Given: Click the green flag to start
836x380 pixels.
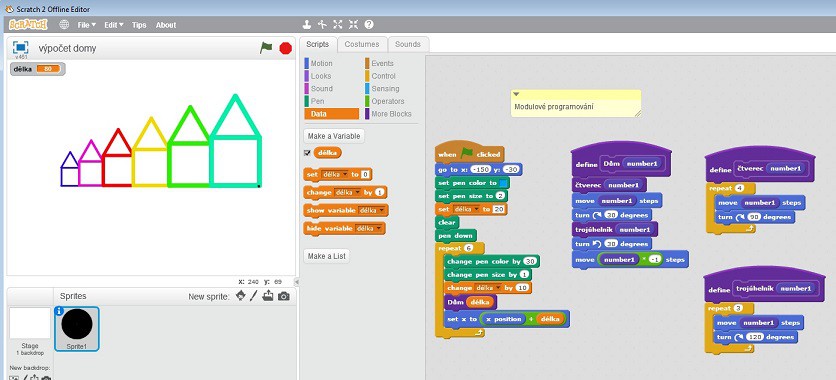Looking at the screenshot, I should pos(266,48).
